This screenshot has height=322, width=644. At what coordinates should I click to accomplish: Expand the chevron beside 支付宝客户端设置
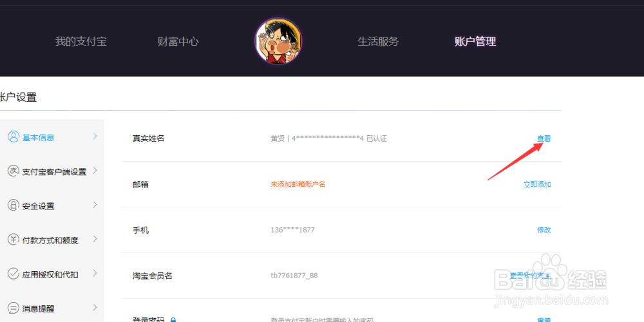pos(95,171)
